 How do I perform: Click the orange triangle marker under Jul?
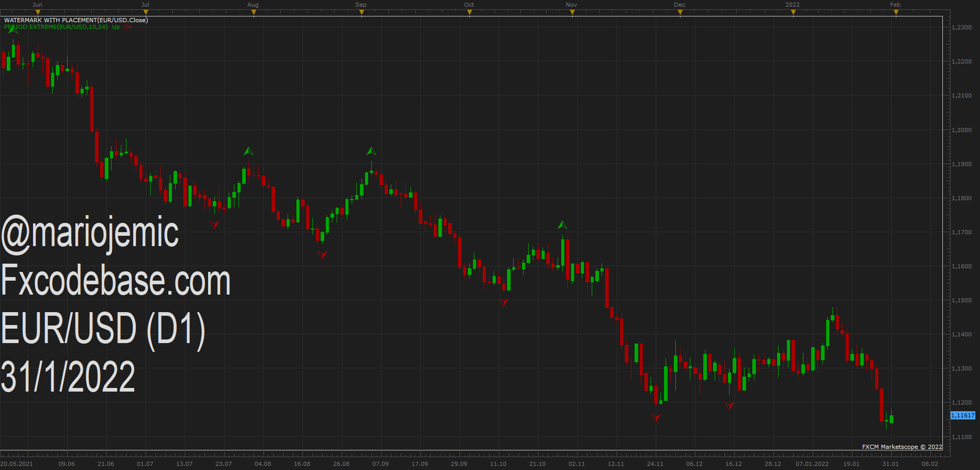[146, 13]
